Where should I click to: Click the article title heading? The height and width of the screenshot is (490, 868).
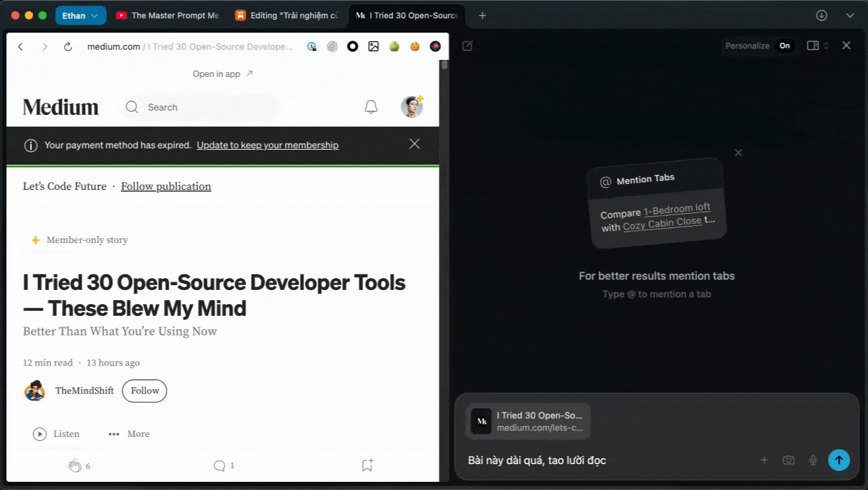coord(214,295)
